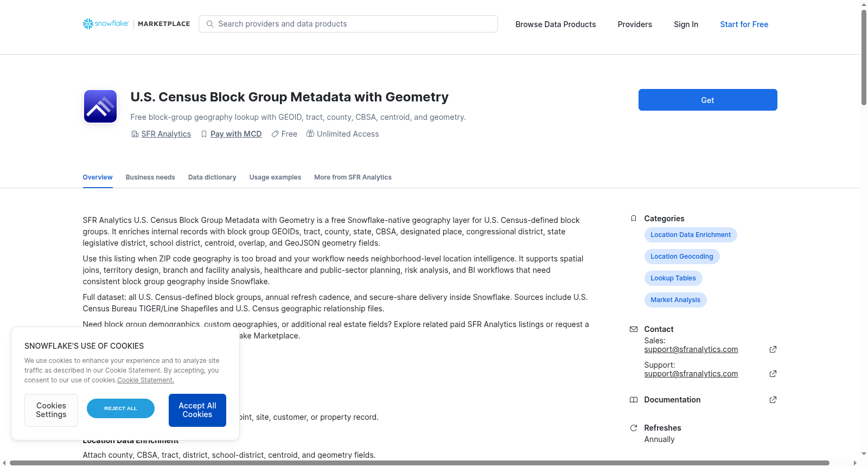Click the Documentation book icon
868x467 pixels.
[634, 400]
